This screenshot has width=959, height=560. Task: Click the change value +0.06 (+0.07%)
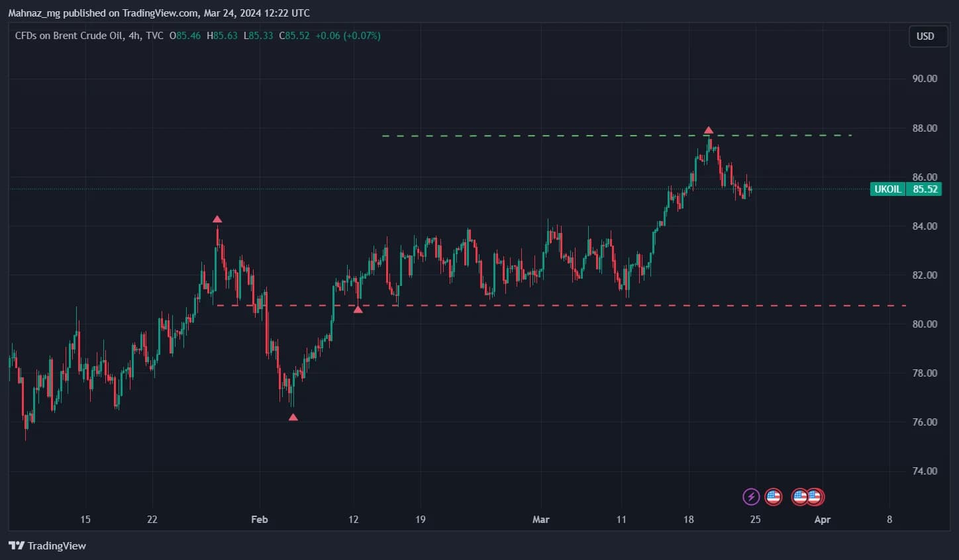click(x=348, y=36)
